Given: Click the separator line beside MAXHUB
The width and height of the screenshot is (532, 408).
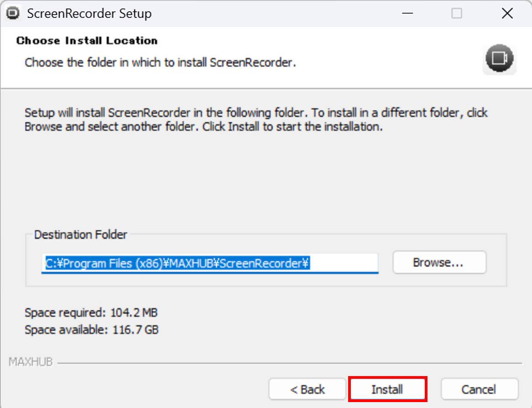Looking at the screenshot, I should pos(290,363).
